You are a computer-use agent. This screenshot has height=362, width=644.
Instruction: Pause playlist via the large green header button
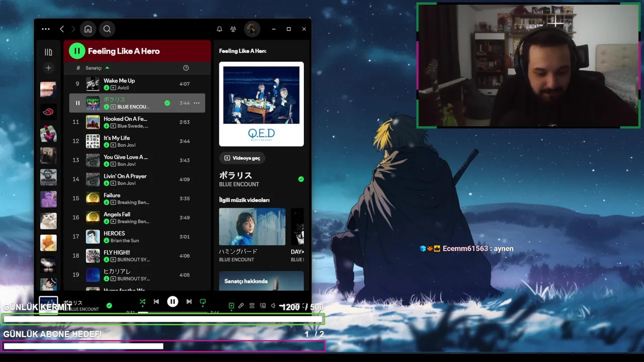pos(77,51)
